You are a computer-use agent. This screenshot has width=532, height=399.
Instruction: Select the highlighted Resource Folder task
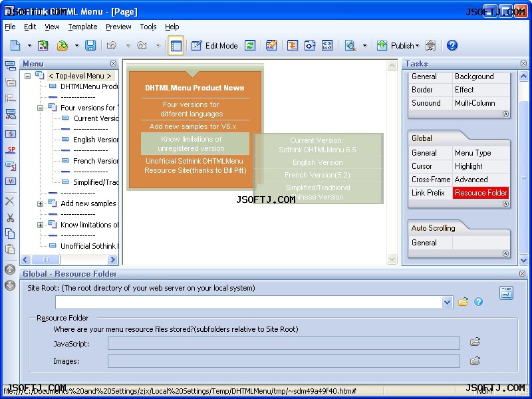pyautogui.click(x=481, y=193)
